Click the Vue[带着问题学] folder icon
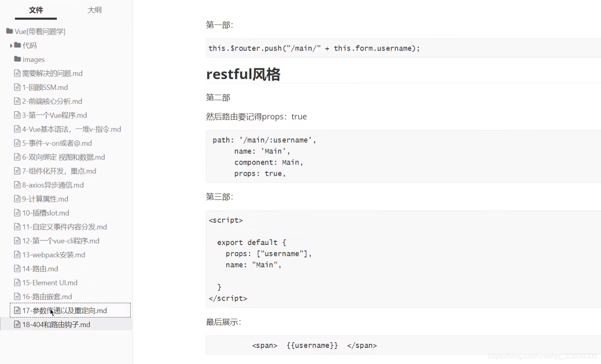Image resolution: width=601 pixels, height=364 pixels. coord(9,31)
